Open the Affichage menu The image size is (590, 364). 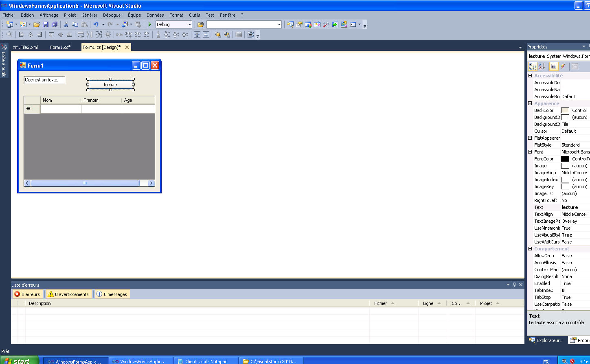[x=49, y=15]
